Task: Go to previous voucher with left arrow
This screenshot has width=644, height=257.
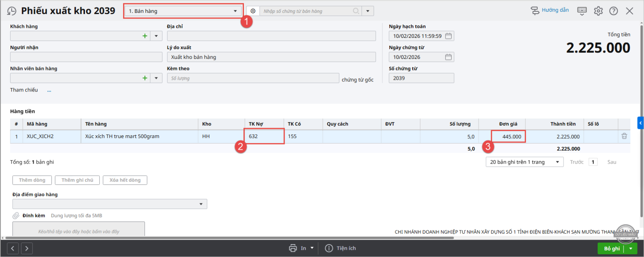Action: coord(13,249)
